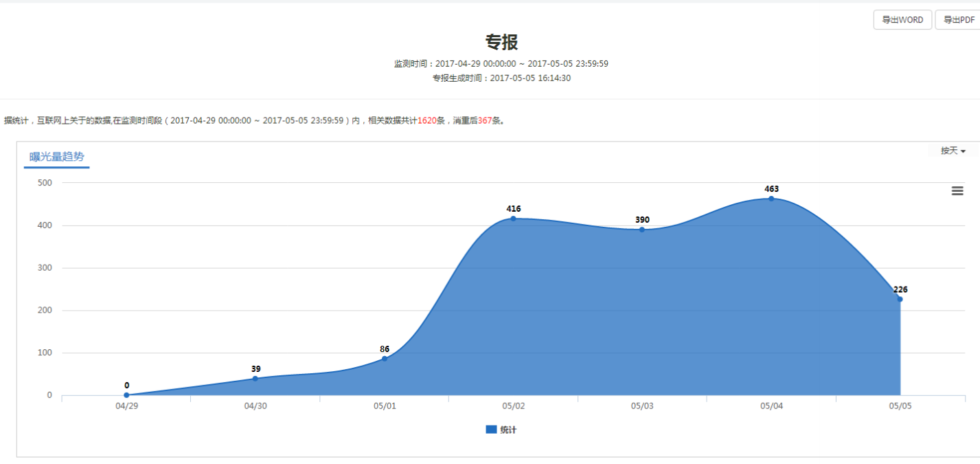Click the 05/05 x-axis label

900,406
